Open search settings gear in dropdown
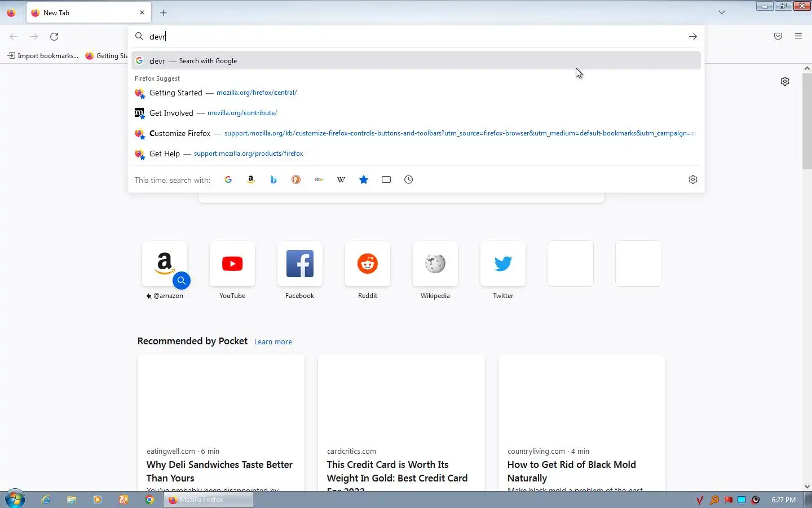 point(693,179)
